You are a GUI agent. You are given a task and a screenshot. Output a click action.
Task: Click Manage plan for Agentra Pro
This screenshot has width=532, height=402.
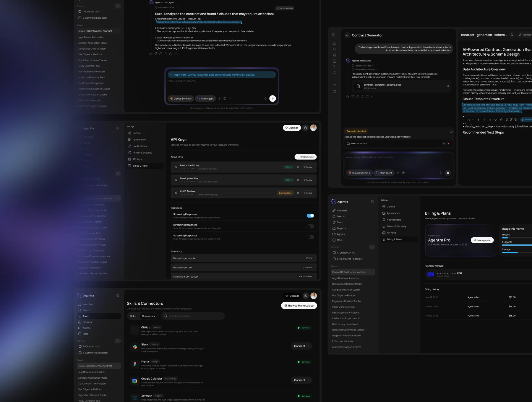(x=482, y=240)
